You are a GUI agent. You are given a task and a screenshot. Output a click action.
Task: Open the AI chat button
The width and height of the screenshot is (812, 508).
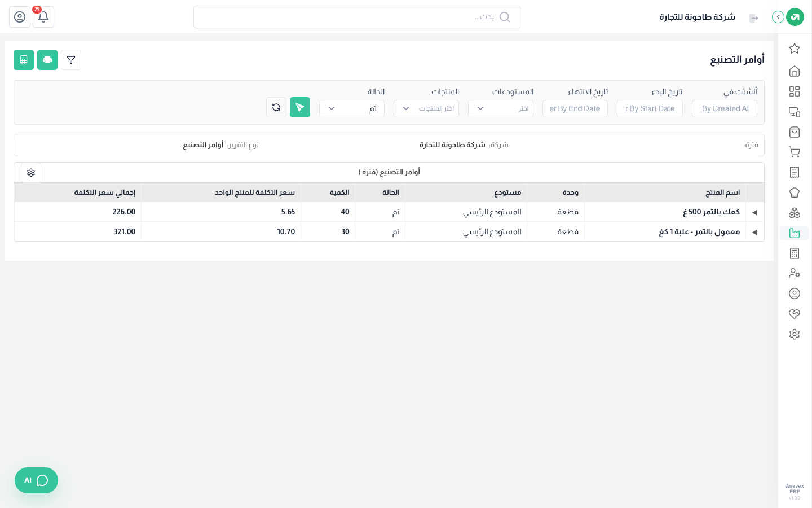tap(36, 480)
